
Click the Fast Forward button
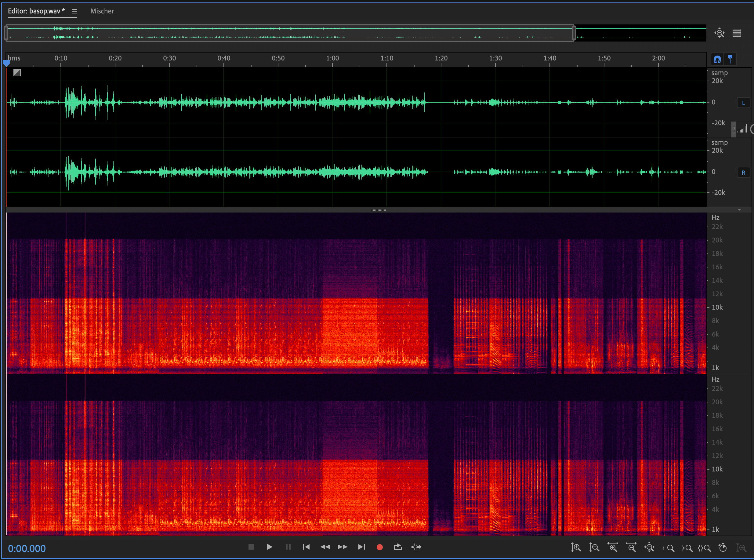coord(343,547)
